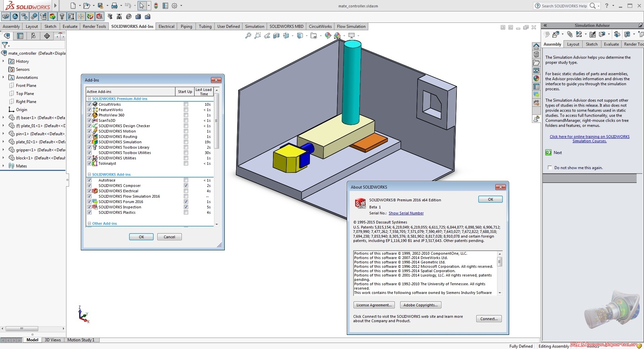Expand the History tree node

click(3, 61)
